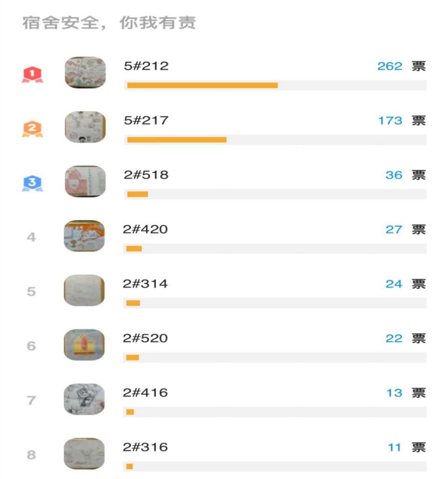
Task: Open the 5#217 entry thumbnail
Action: click(85, 127)
